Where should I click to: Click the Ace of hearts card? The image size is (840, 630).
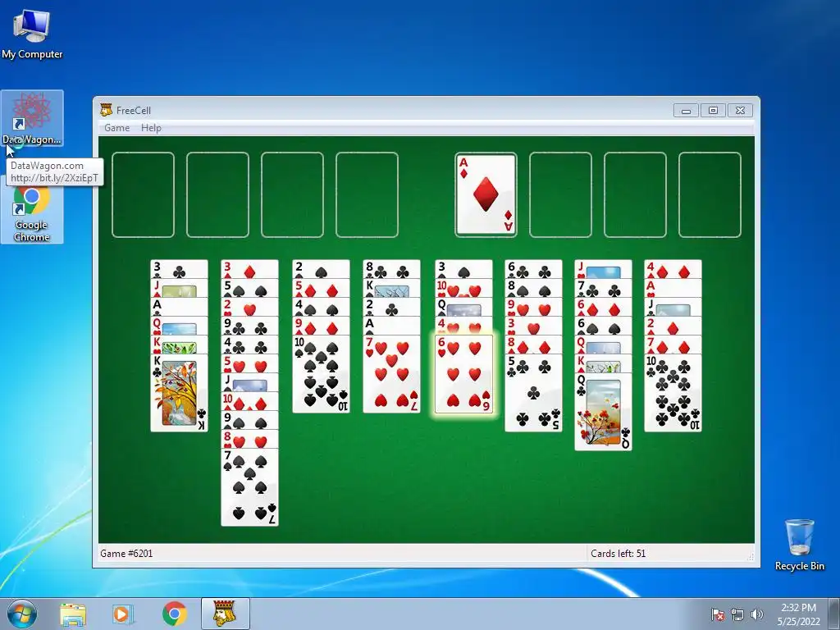point(673,288)
